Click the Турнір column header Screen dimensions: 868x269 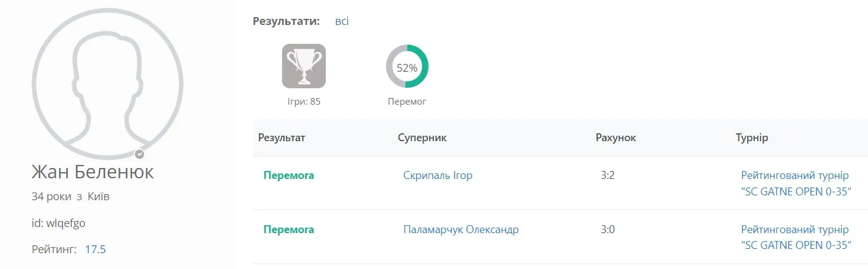[x=752, y=138]
